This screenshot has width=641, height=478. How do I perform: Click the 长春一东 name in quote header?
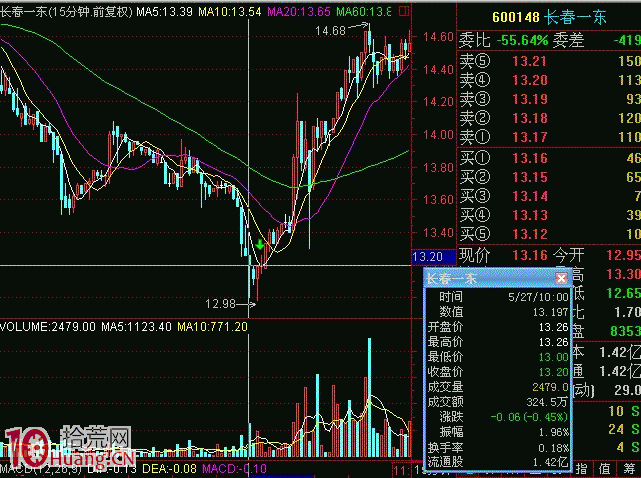click(576, 17)
